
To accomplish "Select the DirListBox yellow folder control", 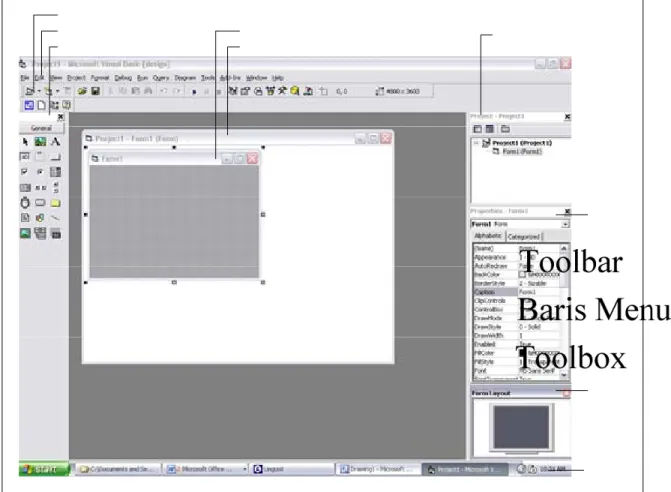I will [55, 203].
